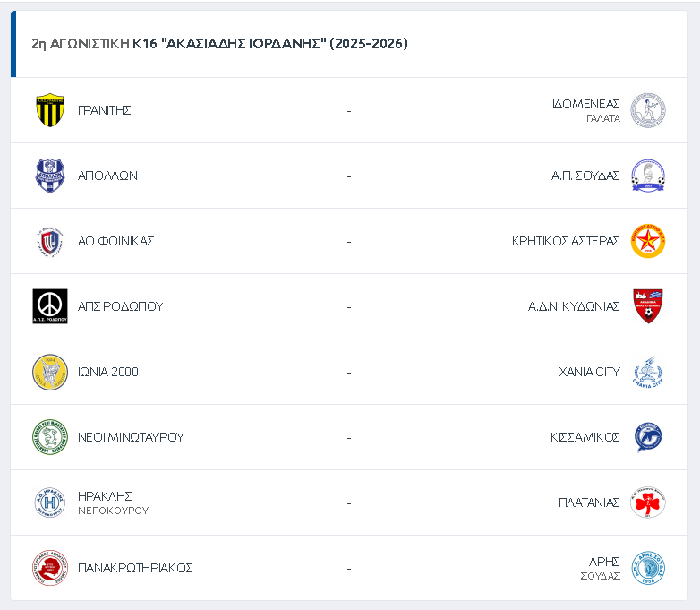
Task: Open the ΠΑΝΑΚΡΩΤΗΡΙΑΚΟΣ red circular crest
Action: (x=50, y=568)
